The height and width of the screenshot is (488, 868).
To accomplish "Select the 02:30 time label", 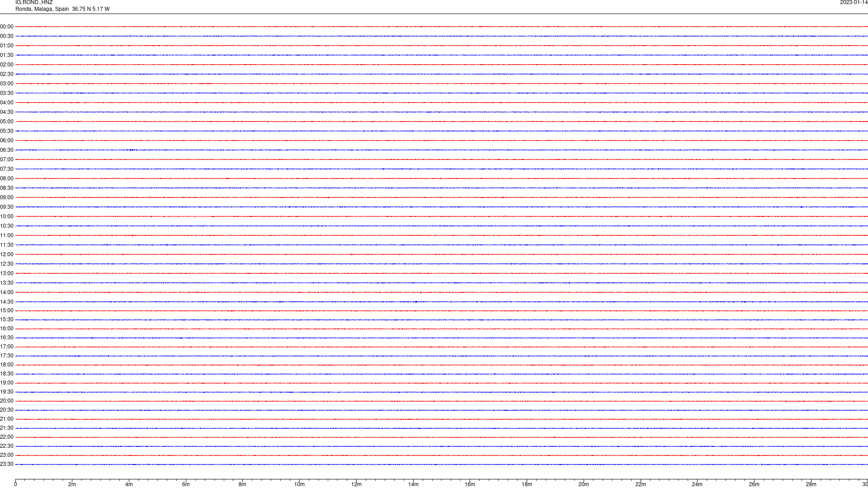I will click(7, 74).
